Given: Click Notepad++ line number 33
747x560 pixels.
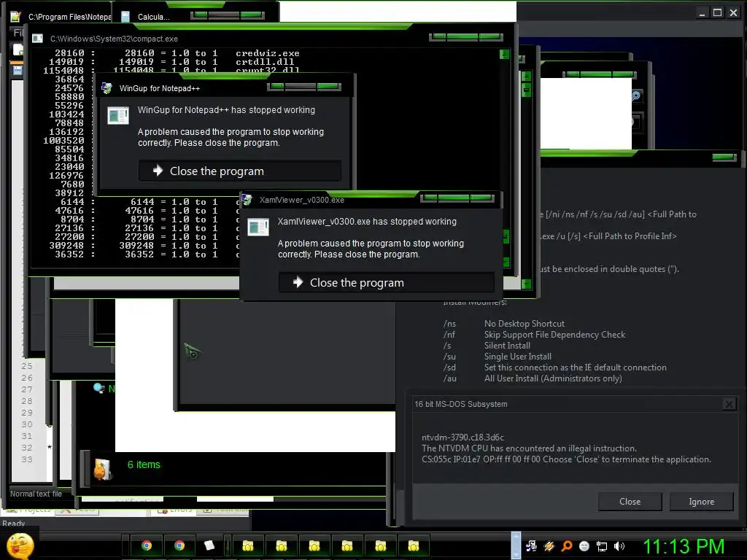Looking at the screenshot, I should pos(27,459).
